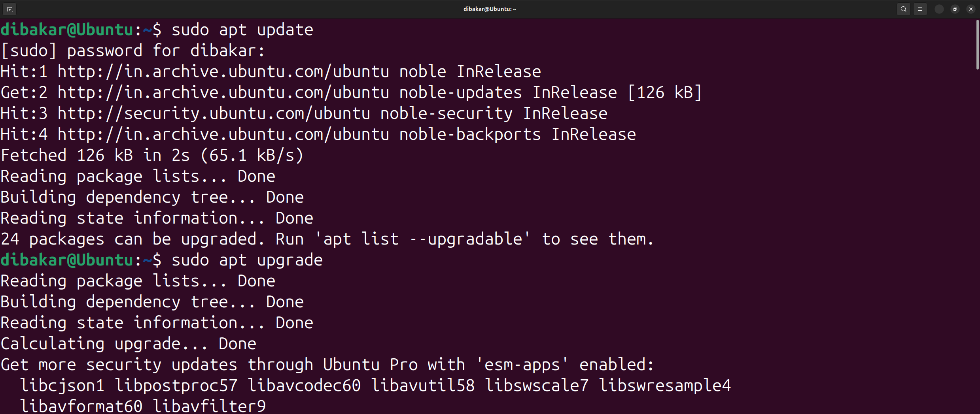
Task: Click the libavutil58 package name
Action: [423, 386]
